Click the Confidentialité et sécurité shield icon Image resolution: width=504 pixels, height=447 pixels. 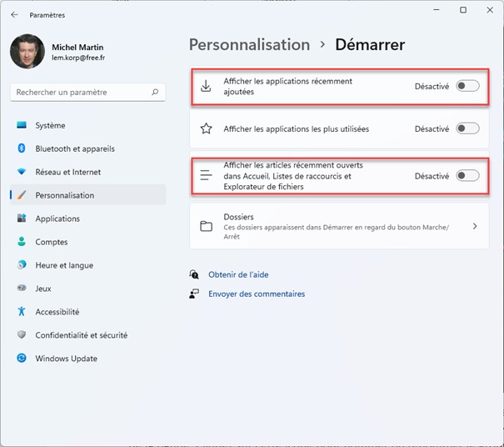pyautogui.click(x=22, y=335)
